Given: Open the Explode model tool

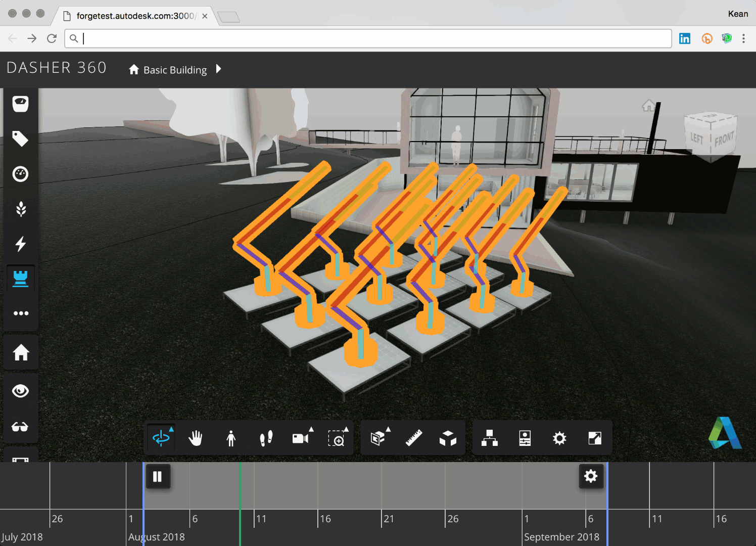Looking at the screenshot, I should (448, 438).
